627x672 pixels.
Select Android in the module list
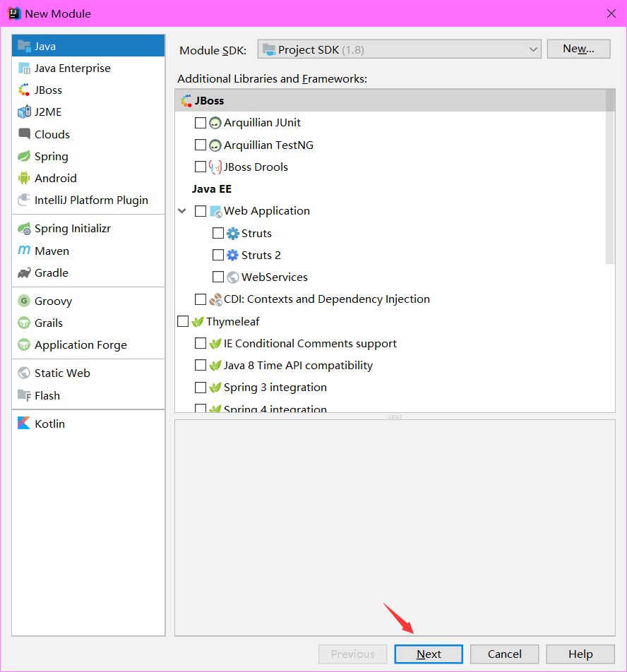[88, 178]
